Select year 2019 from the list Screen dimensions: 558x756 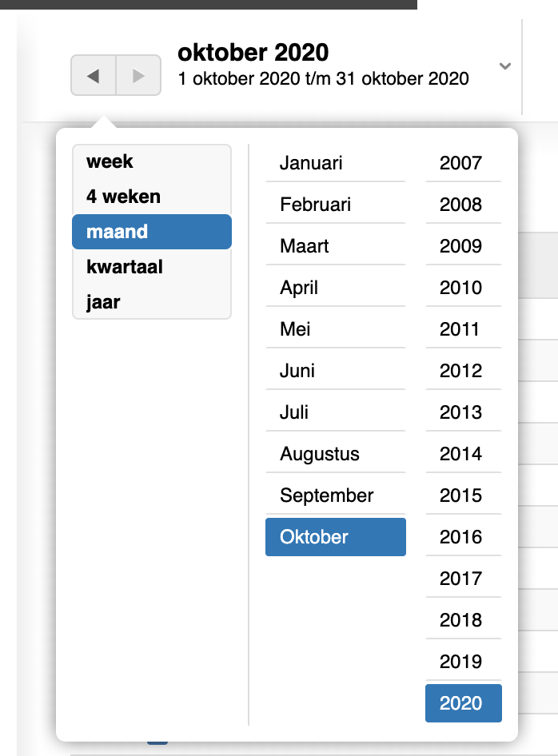click(x=463, y=662)
